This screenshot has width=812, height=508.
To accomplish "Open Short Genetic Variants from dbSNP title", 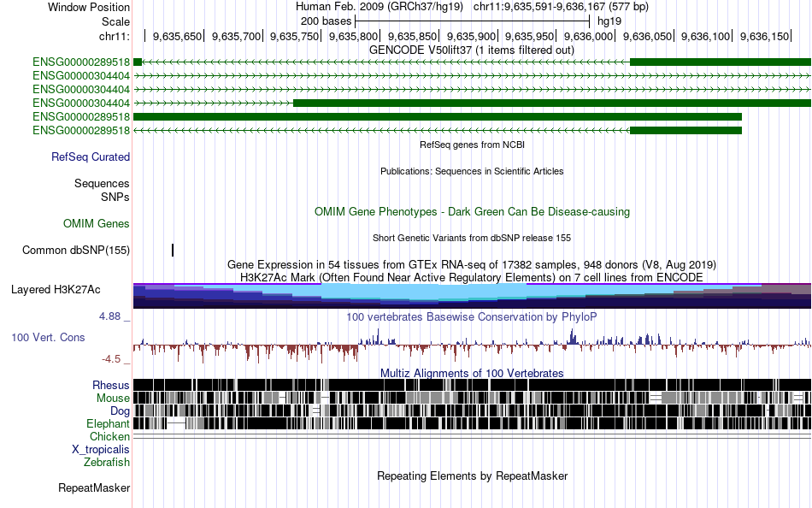I will pyautogui.click(x=472, y=239).
